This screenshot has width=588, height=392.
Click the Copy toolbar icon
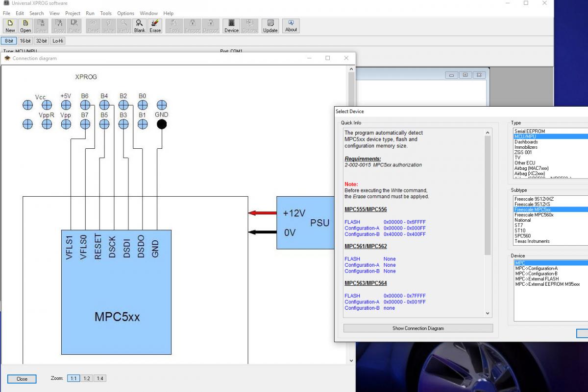coord(59,26)
